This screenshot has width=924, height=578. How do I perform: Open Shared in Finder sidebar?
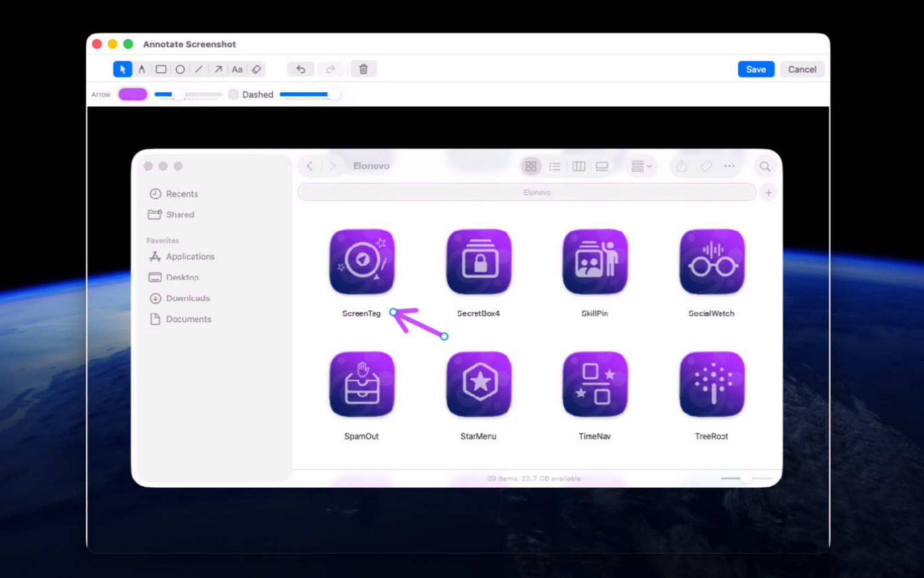[x=172, y=215]
